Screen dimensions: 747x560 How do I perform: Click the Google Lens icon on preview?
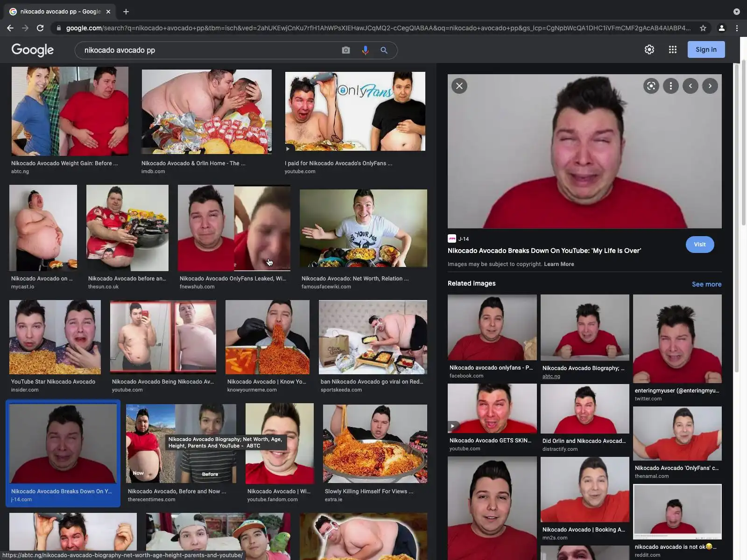click(651, 86)
